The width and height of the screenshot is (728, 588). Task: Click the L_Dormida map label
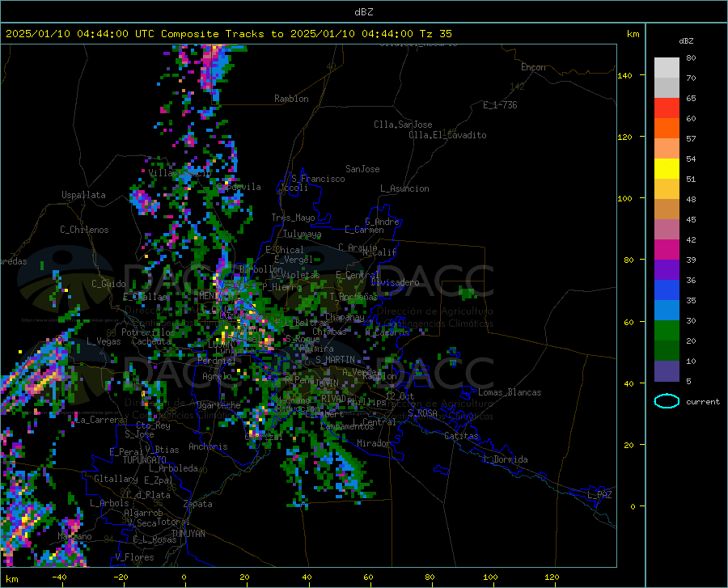[505, 459]
